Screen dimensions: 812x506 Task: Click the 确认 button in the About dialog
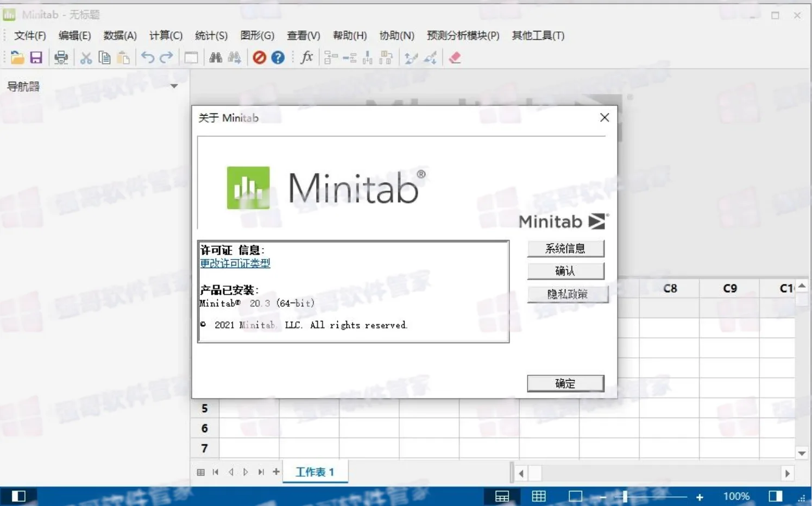(565, 271)
